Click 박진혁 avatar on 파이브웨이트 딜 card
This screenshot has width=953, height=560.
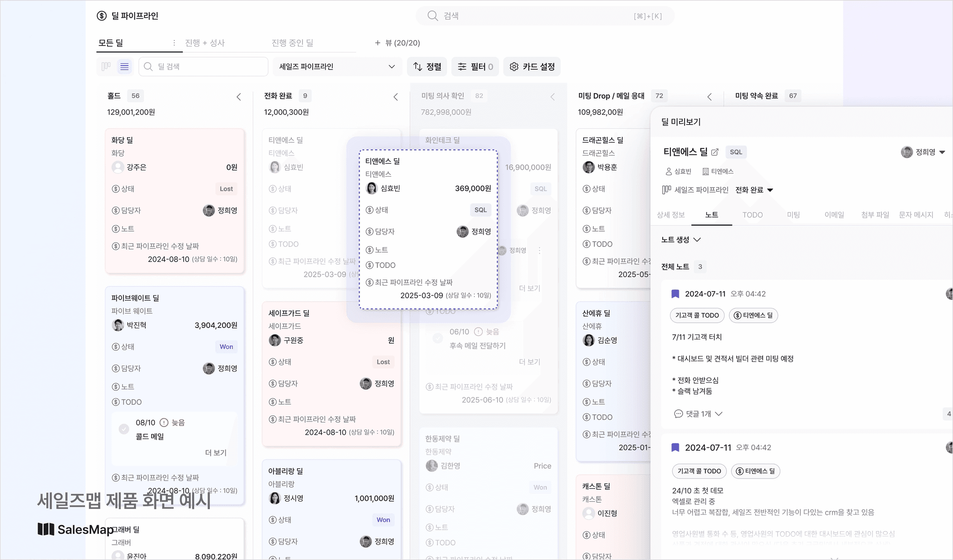coord(118,325)
